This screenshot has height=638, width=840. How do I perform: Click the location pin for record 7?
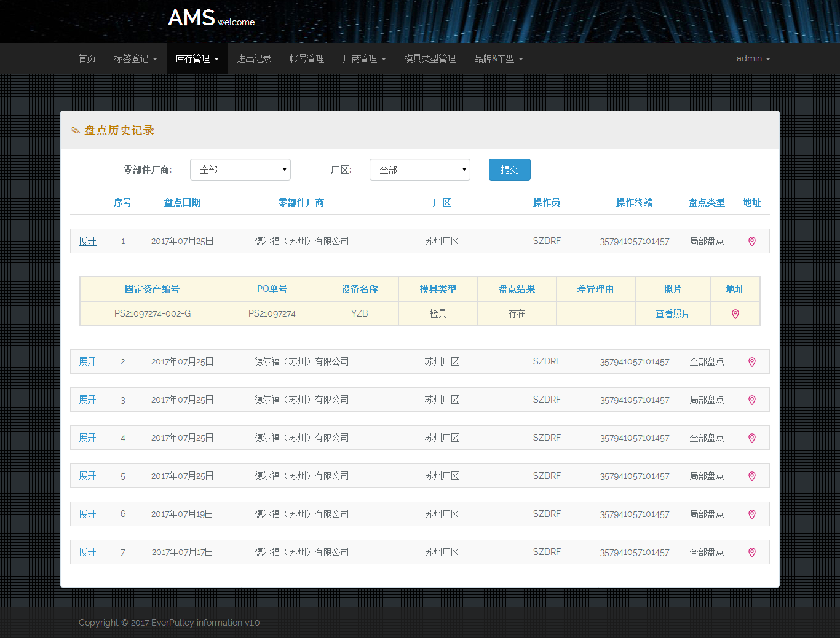click(751, 553)
